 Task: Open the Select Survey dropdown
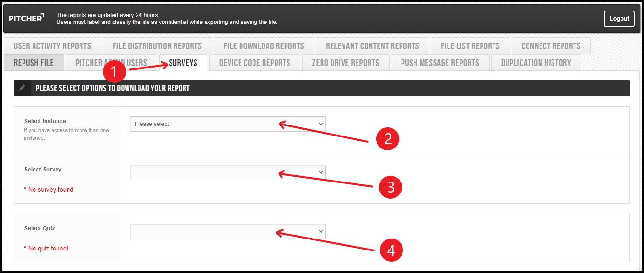[227, 172]
